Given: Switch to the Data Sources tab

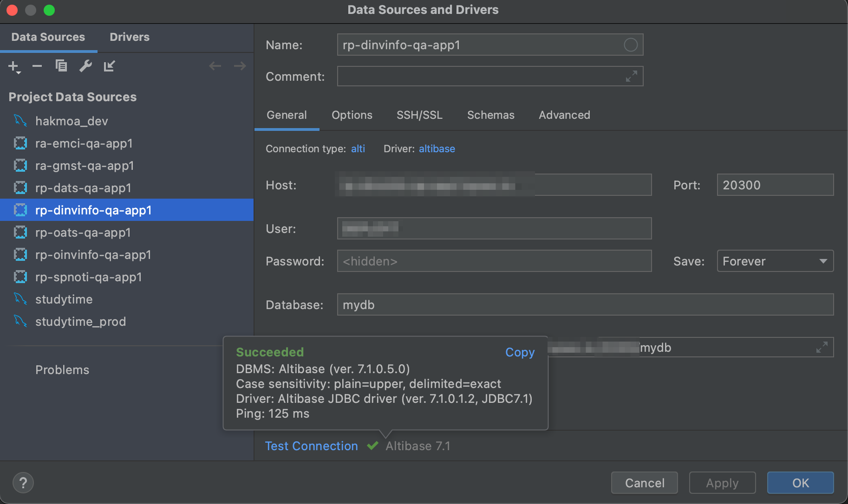Looking at the screenshot, I should click(48, 37).
